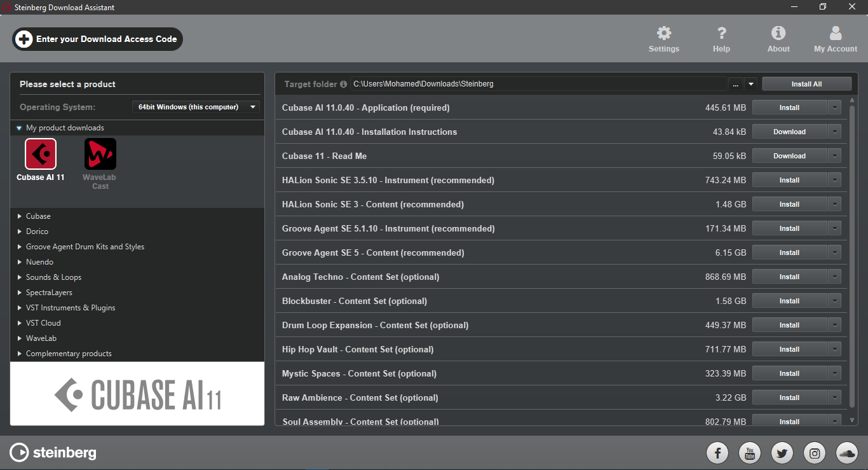
Task: Click the Cubase AI 11 banner image
Action: pyautogui.click(x=137, y=394)
